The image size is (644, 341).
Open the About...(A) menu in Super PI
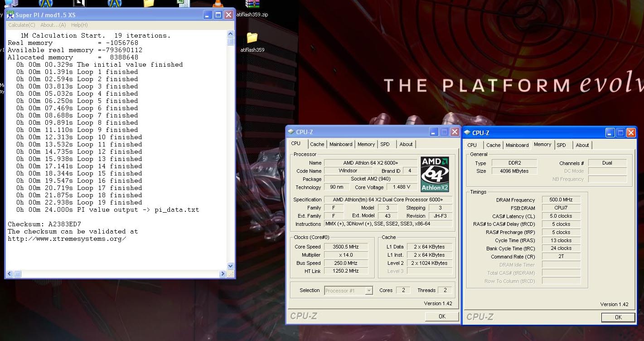click(x=53, y=25)
